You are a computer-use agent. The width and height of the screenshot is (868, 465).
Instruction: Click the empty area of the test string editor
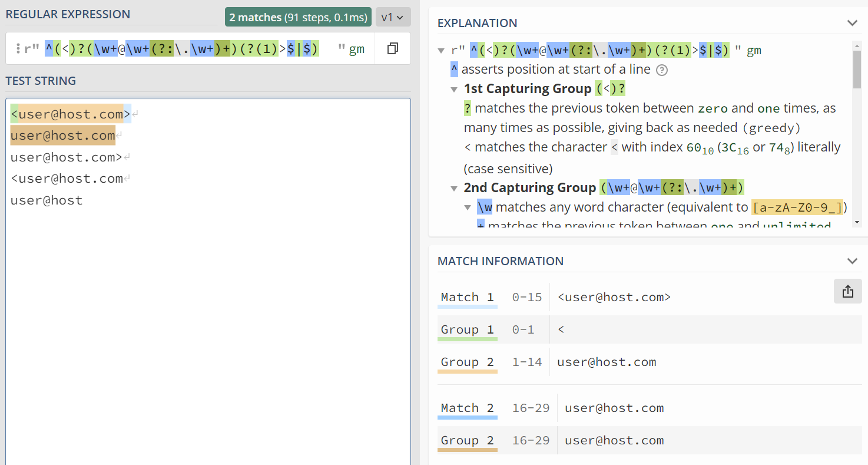point(206,330)
